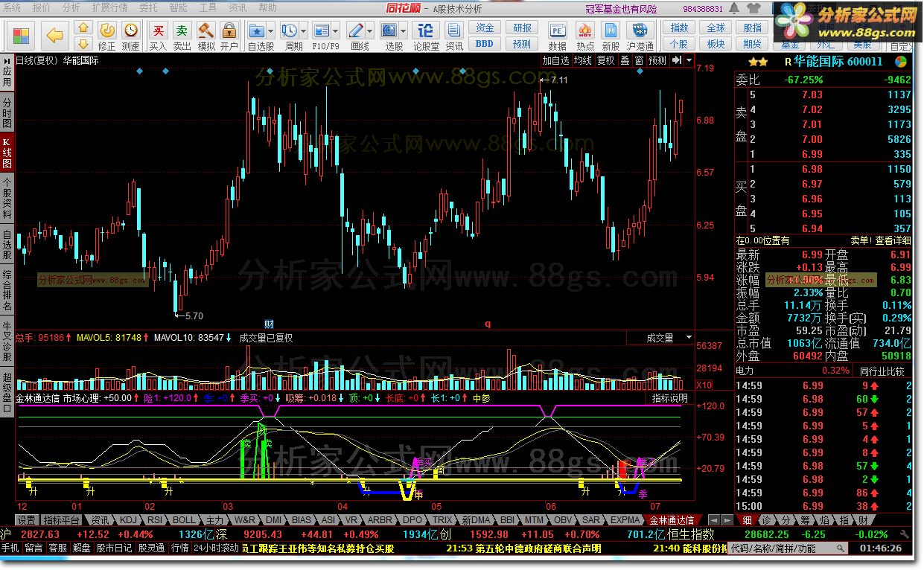Toggle the 窗 multi-window option
924x570 pixels.
tap(639, 60)
